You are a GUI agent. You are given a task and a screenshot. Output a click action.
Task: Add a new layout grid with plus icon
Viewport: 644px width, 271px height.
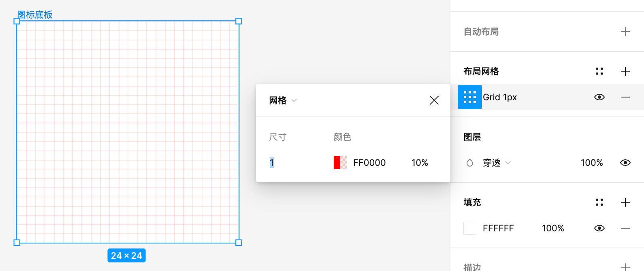tap(625, 71)
